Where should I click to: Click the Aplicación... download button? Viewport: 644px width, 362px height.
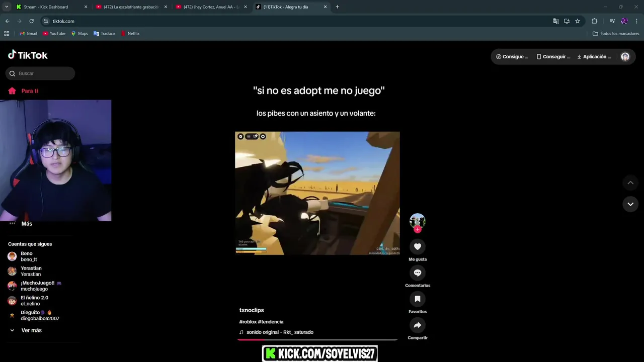pyautogui.click(x=594, y=57)
